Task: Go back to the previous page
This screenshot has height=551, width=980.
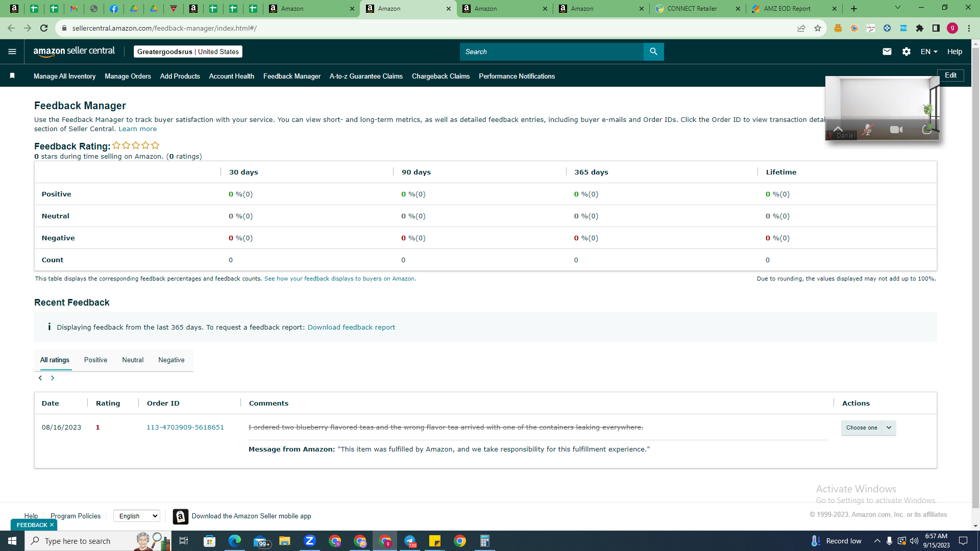Action: tap(11, 28)
